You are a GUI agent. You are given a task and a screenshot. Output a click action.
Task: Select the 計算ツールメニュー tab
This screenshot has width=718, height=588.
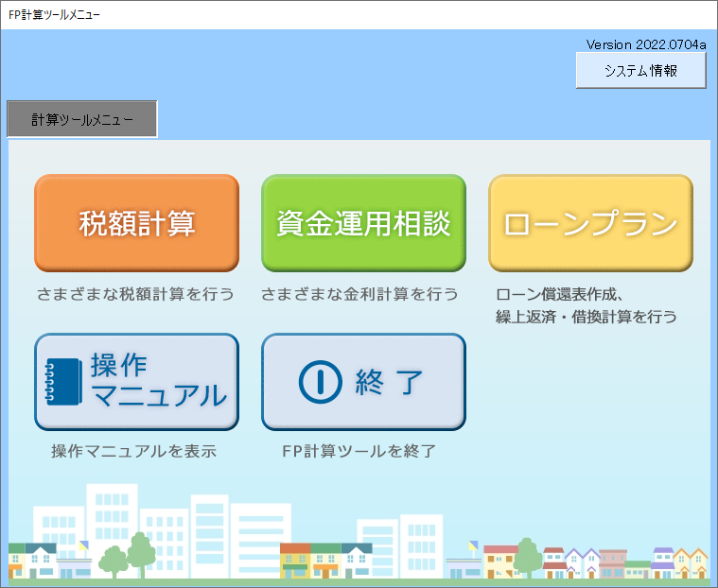point(81,120)
